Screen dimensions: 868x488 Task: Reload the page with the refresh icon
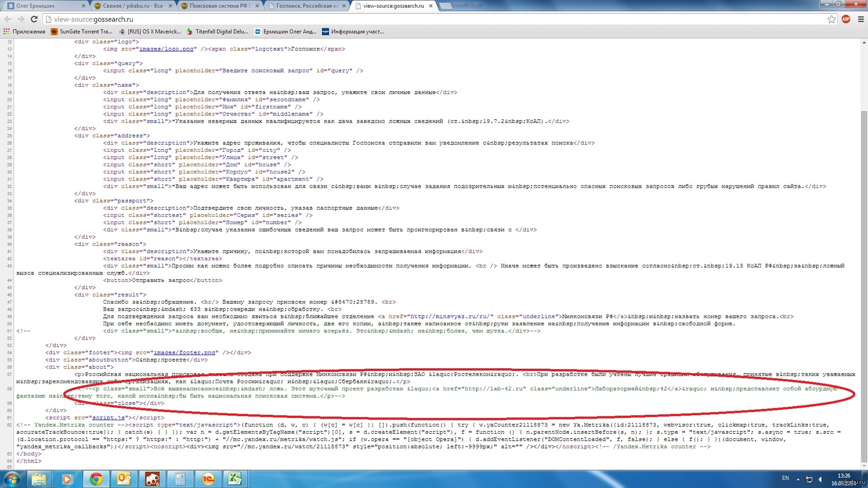point(34,19)
